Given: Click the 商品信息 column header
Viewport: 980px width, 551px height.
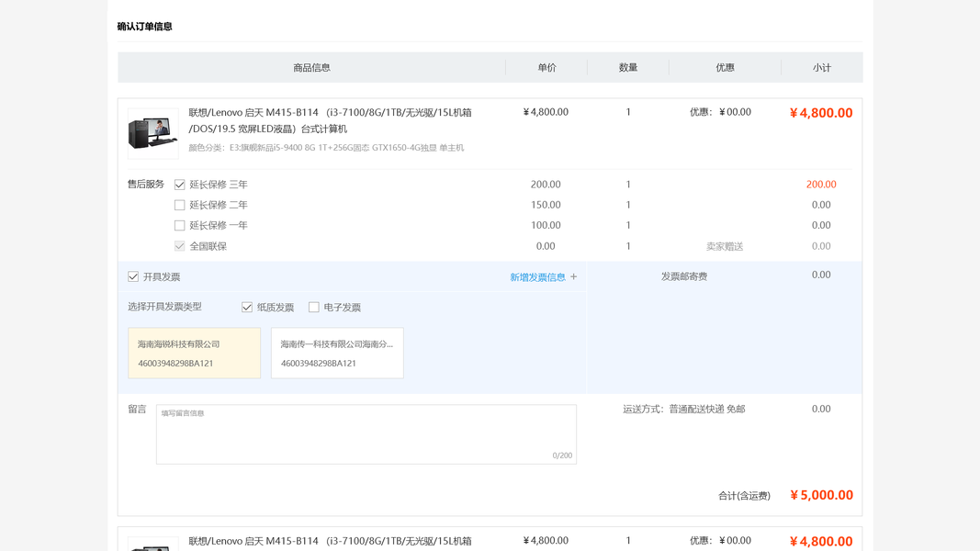Looking at the screenshot, I should 312,67.
